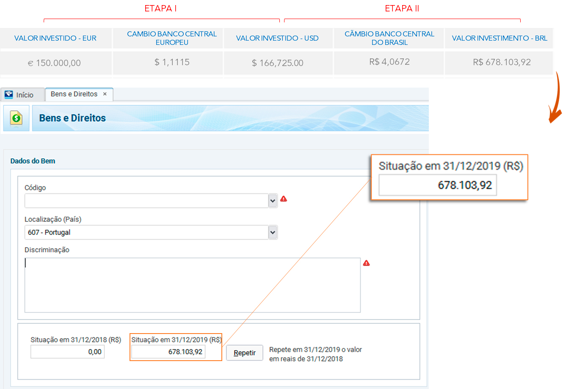Open the Localização (País) dropdown arrow
The image size is (588, 389).
click(x=273, y=232)
